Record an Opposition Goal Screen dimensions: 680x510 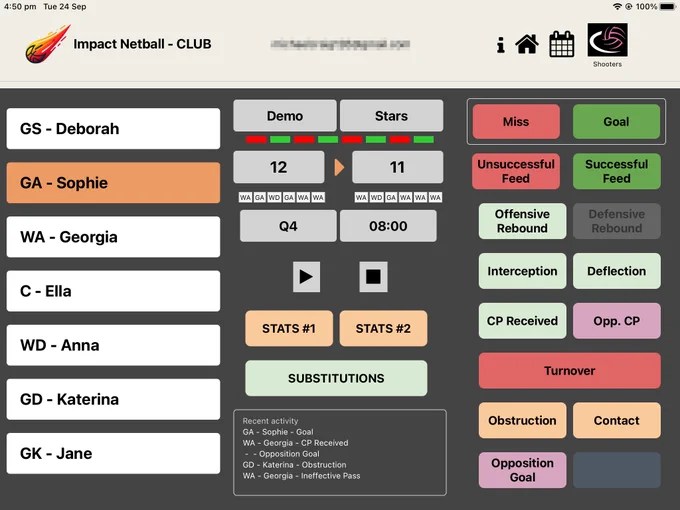(x=523, y=470)
